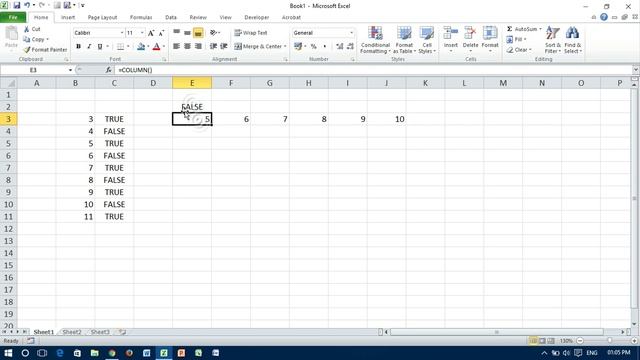Click the Cut scissors icon
640x360 pixels.
pyautogui.click(x=27, y=29)
